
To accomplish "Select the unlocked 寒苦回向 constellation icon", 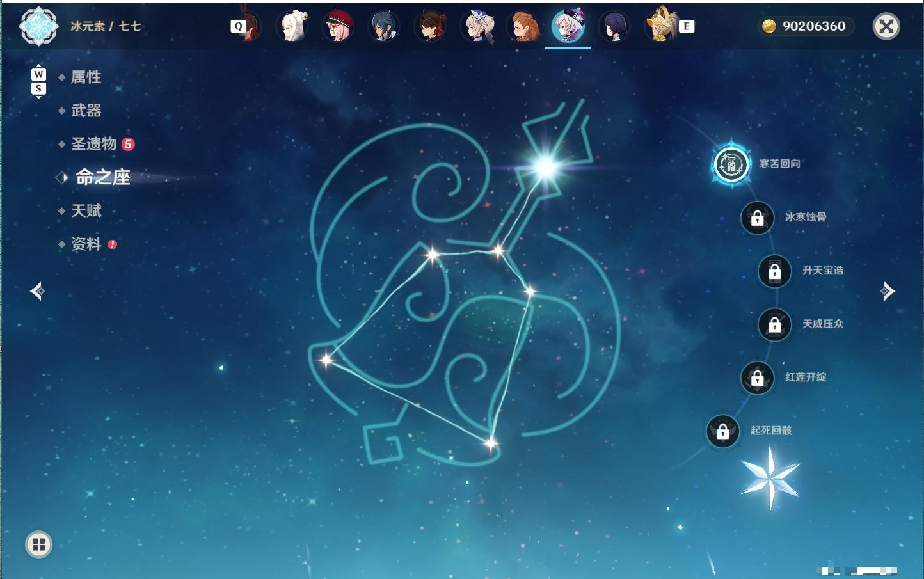I will click(731, 164).
